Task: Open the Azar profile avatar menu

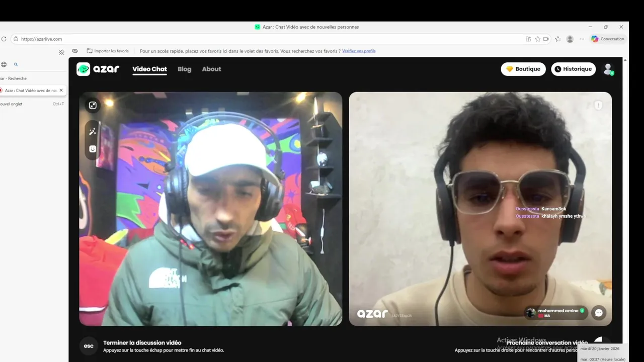Action: tap(608, 69)
